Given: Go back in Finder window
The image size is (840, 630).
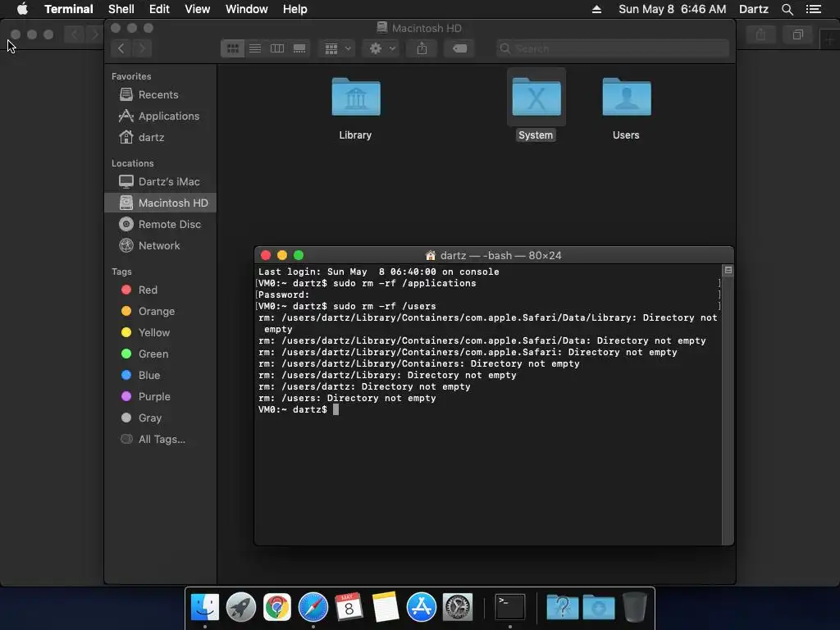Looking at the screenshot, I should click(x=121, y=48).
